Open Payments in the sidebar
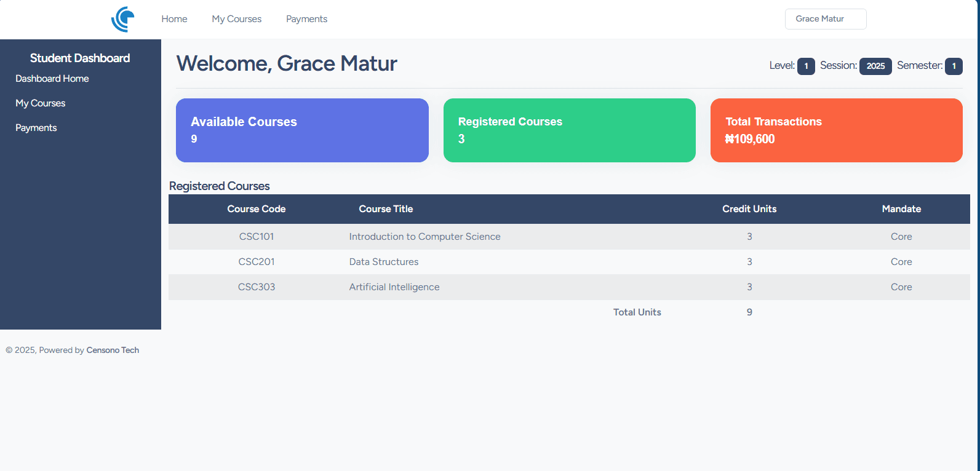Screen dimensions: 980x471 (x=36, y=128)
